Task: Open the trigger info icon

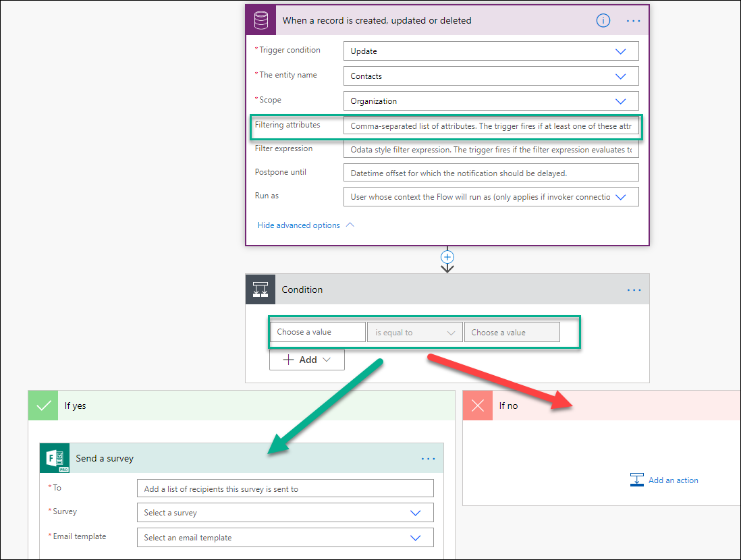Action: [603, 21]
